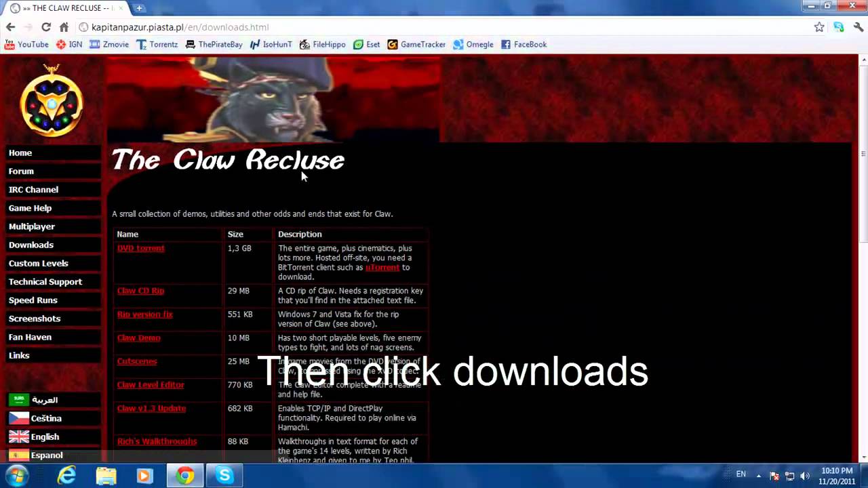The width and height of the screenshot is (868, 488).
Task: Click the Captain Claw banner image
Action: [273, 99]
